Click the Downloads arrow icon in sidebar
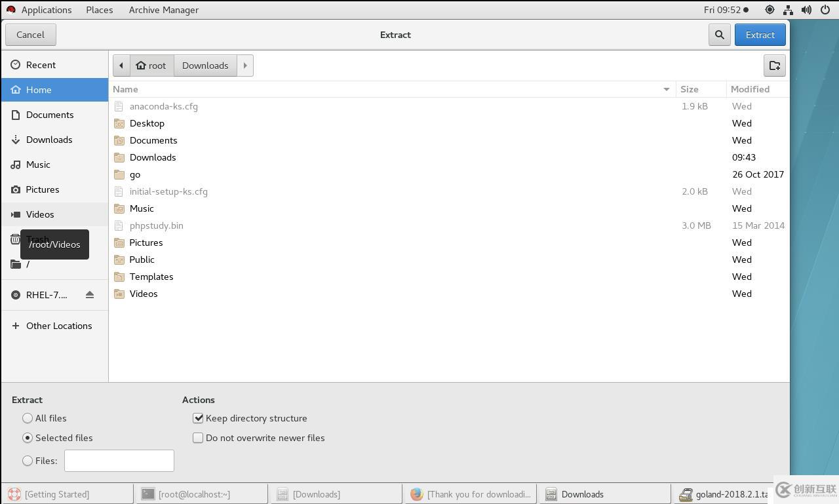The image size is (839, 504). [x=16, y=140]
